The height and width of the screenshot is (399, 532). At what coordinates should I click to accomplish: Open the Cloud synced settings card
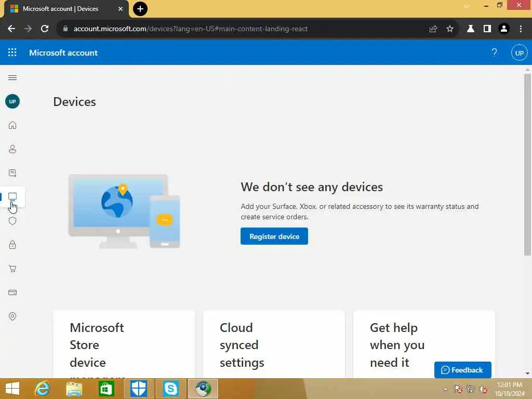274,344
